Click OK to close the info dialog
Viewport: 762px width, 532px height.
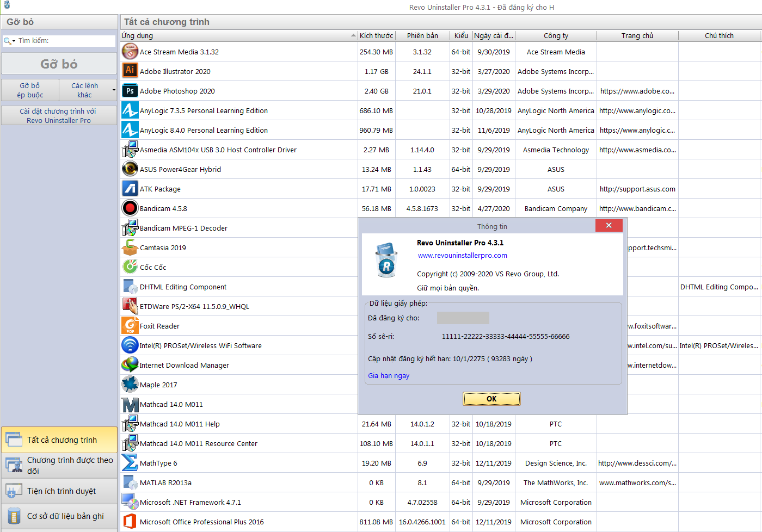(x=491, y=398)
